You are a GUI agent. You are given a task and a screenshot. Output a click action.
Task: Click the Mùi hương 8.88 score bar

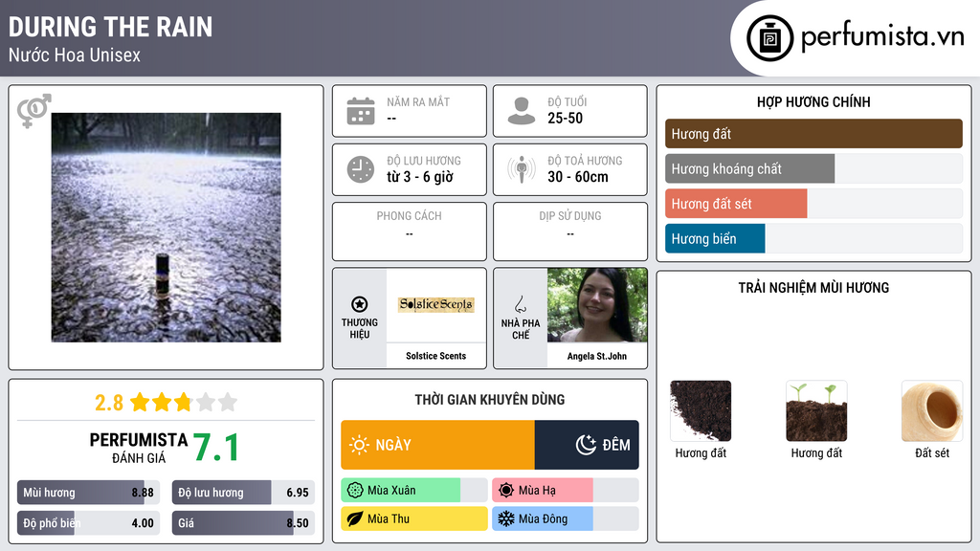click(88, 493)
